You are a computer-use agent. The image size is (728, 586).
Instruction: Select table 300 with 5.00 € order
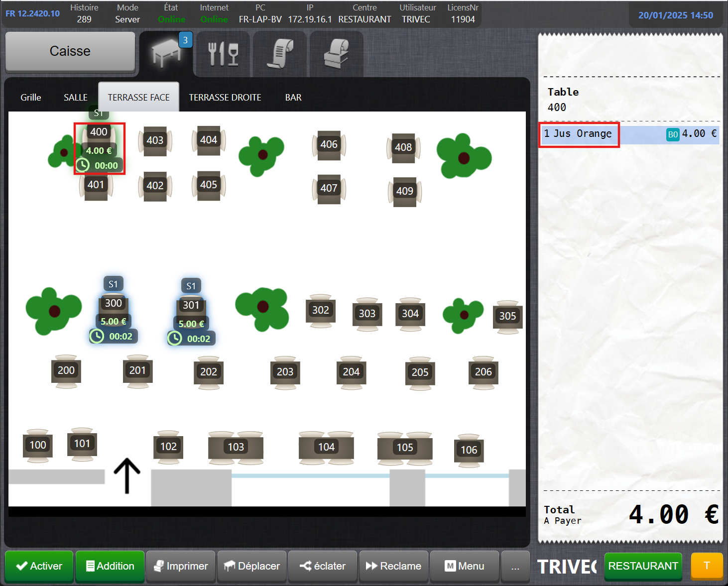pyautogui.click(x=114, y=304)
